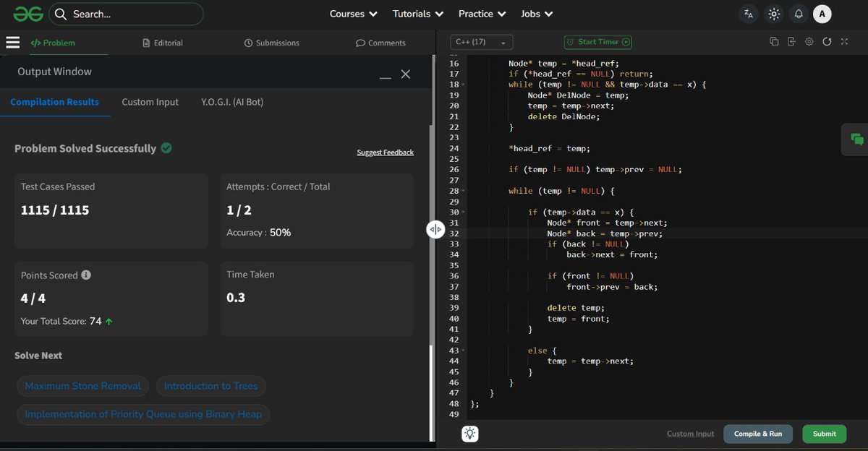Close the Output Window
Viewport: 868px width, 451px height.
coord(406,74)
